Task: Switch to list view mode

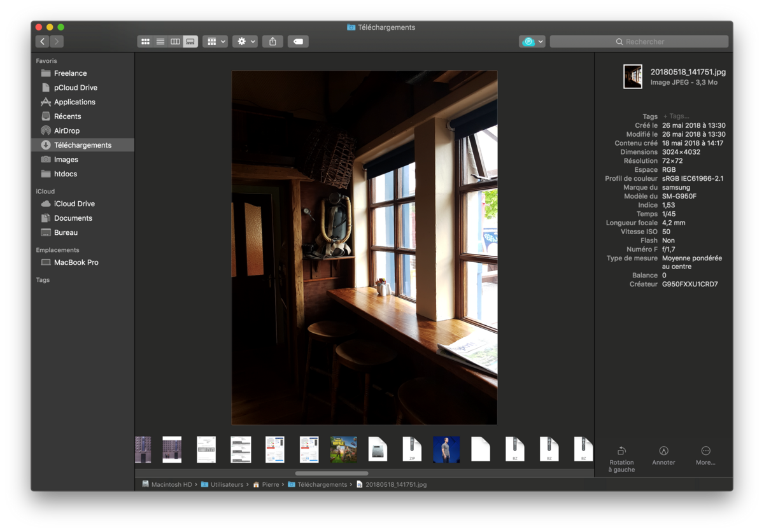Action: point(160,41)
